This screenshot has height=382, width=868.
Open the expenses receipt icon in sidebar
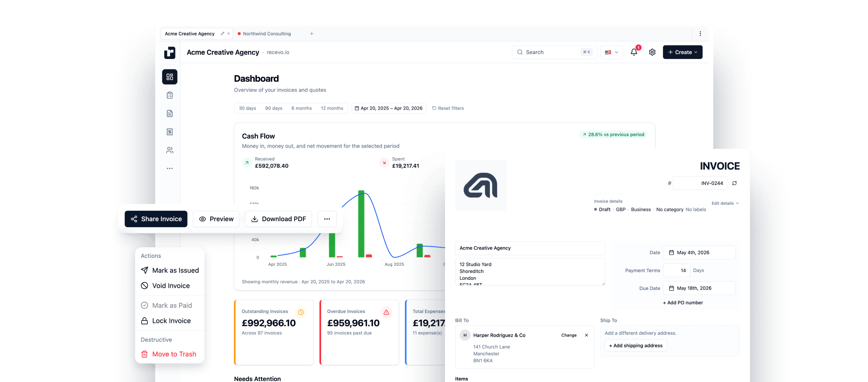[x=169, y=131]
